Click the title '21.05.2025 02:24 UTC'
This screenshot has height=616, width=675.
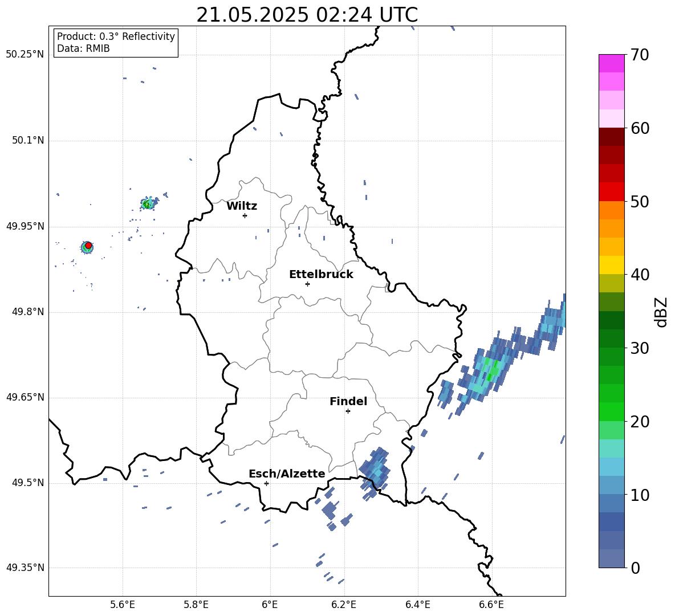click(307, 15)
